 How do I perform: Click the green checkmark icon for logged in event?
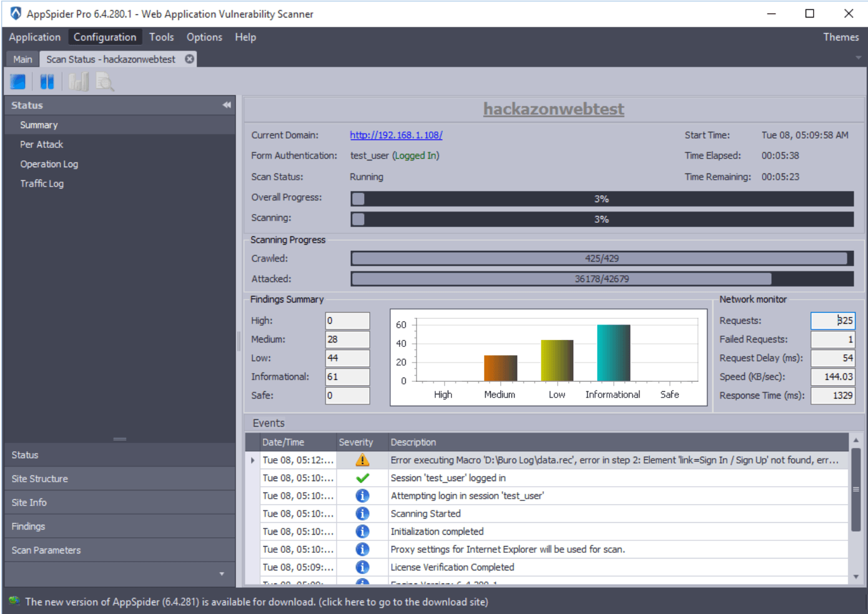(x=362, y=478)
